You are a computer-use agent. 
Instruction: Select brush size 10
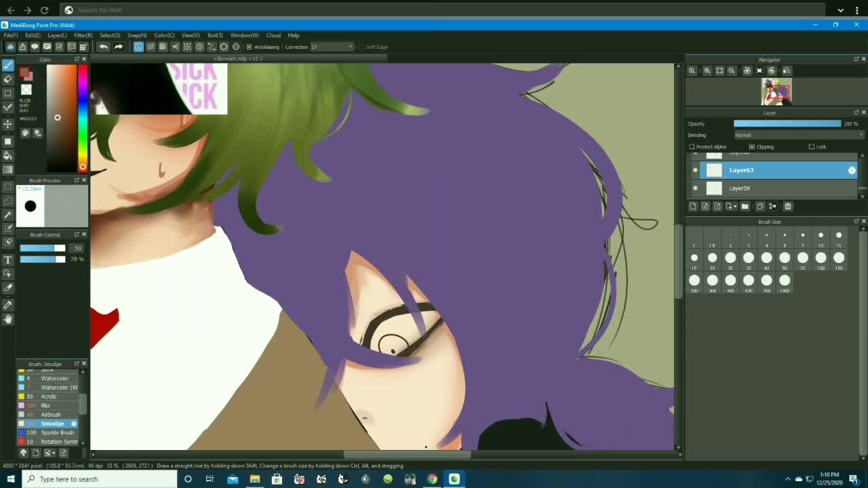click(821, 239)
